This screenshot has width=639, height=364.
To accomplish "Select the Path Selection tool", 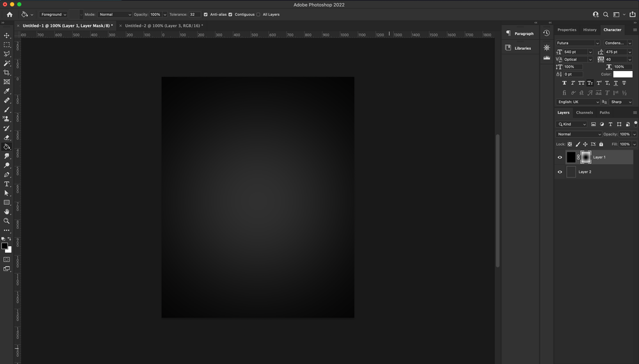I will (x=6, y=193).
